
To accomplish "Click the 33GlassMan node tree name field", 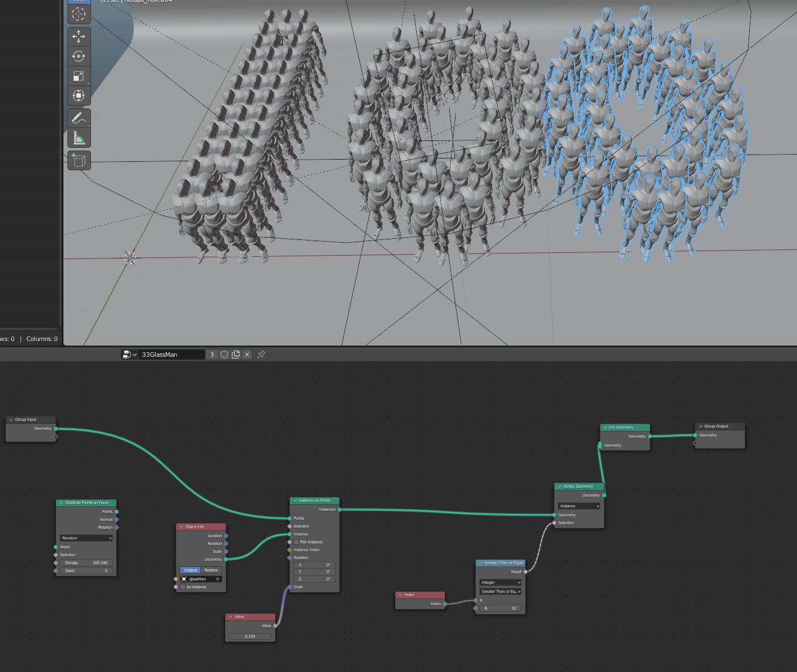I will pyautogui.click(x=172, y=355).
